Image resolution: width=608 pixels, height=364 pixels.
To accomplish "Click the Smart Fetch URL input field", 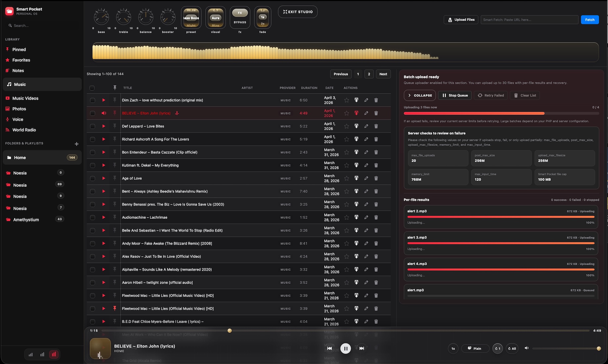I will coord(529,20).
